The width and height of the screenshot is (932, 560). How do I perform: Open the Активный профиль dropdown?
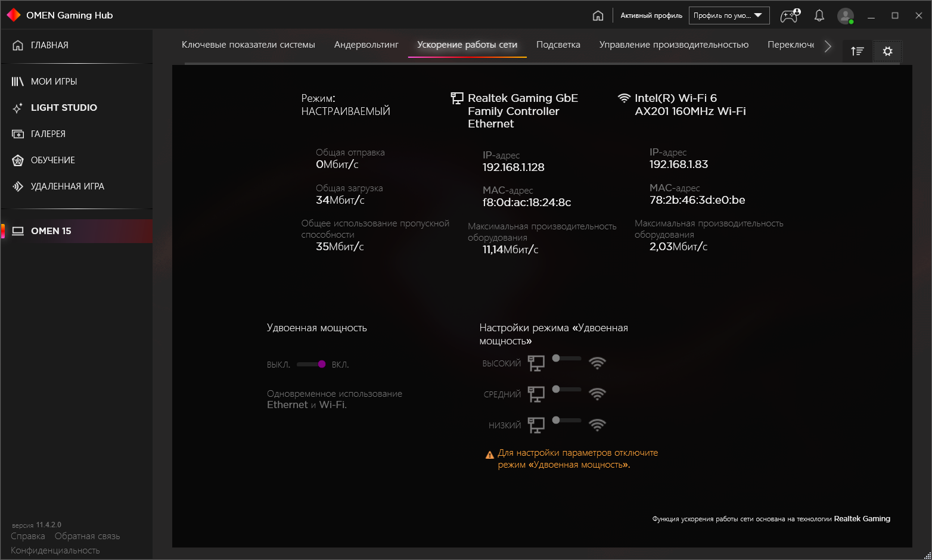pos(729,15)
